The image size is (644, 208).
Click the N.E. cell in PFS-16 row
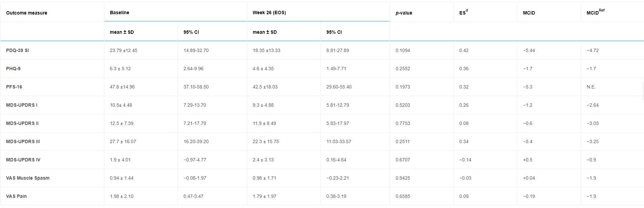point(591,87)
